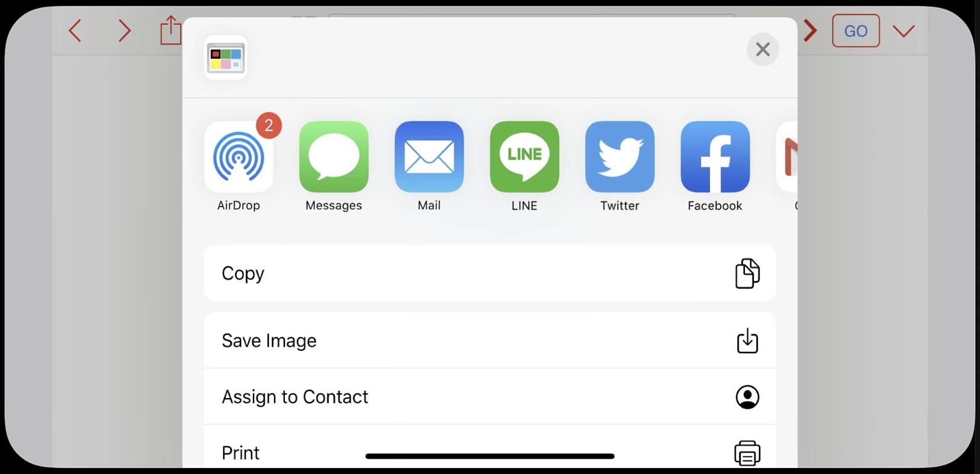Image resolution: width=980 pixels, height=474 pixels.
Task: Tap the partially visible Gmail icon
Action: [x=787, y=157]
